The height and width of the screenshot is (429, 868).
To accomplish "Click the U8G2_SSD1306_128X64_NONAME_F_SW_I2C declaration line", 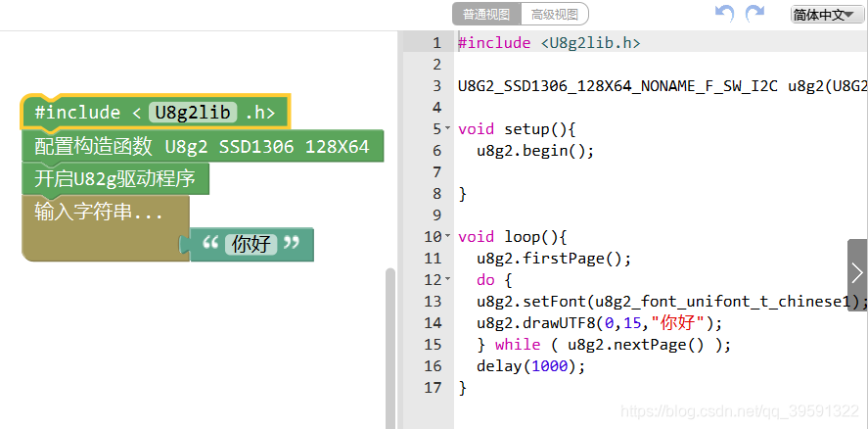I will click(662, 86).
